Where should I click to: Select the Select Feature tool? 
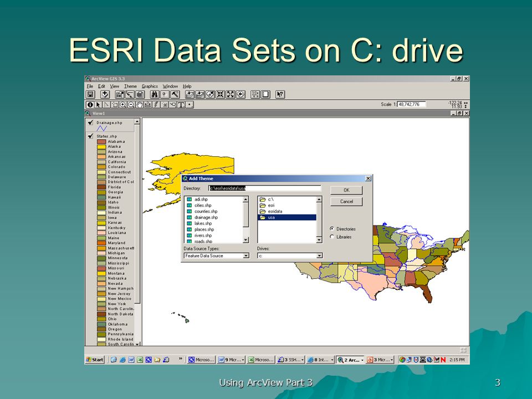tap(115, 105)
